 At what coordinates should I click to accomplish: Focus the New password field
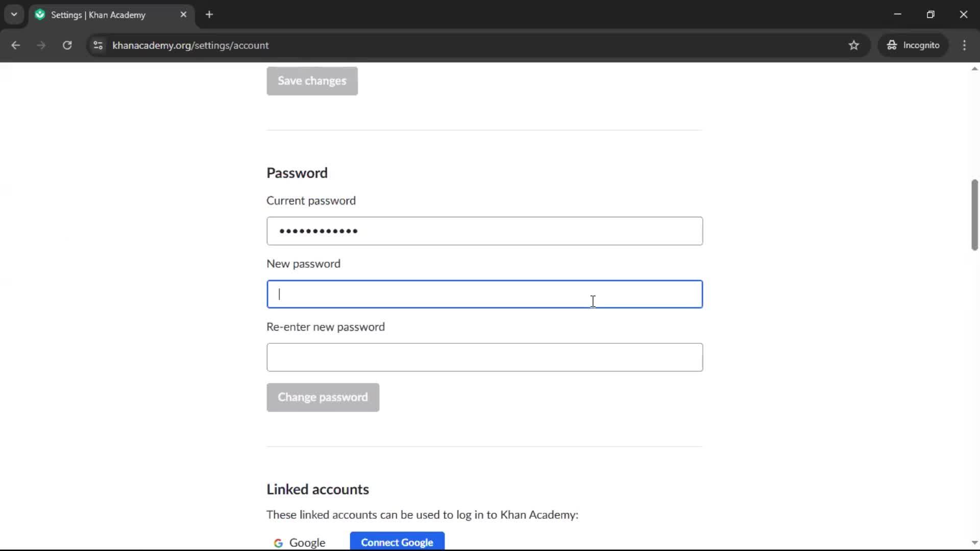484,294
